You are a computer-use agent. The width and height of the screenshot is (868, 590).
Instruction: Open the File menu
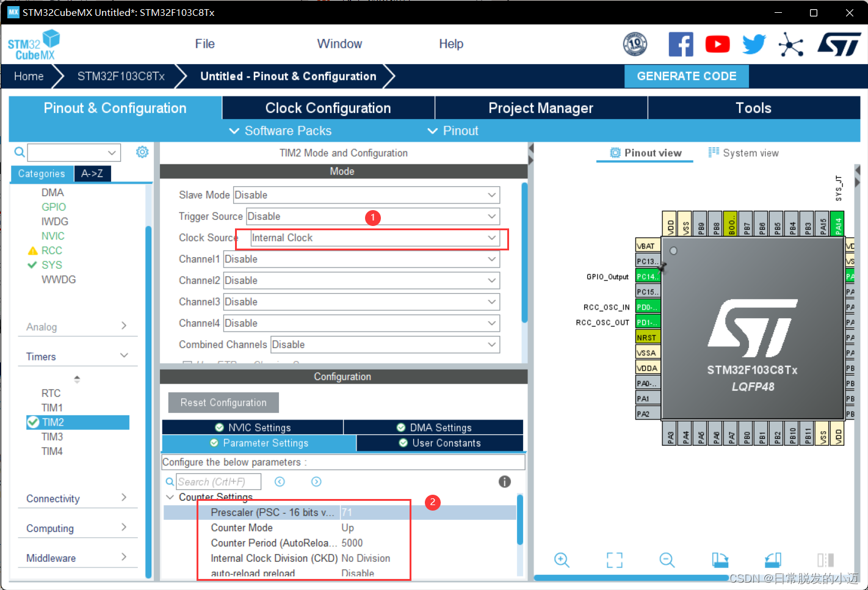[204, 44]
